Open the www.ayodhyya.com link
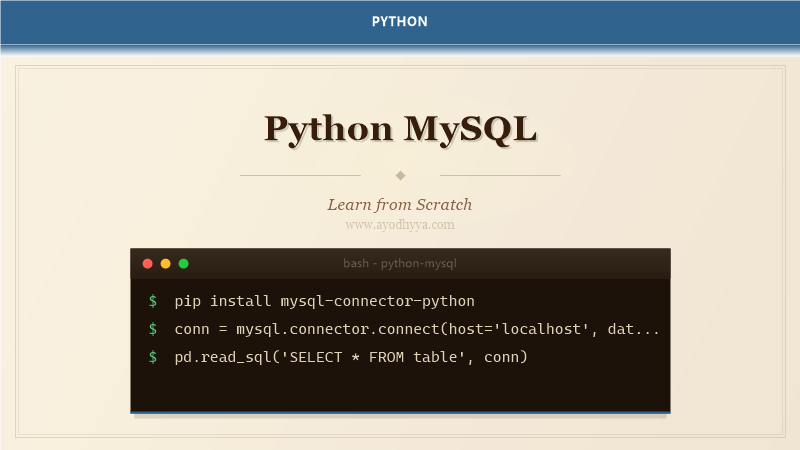 click(x=399, y=225)
